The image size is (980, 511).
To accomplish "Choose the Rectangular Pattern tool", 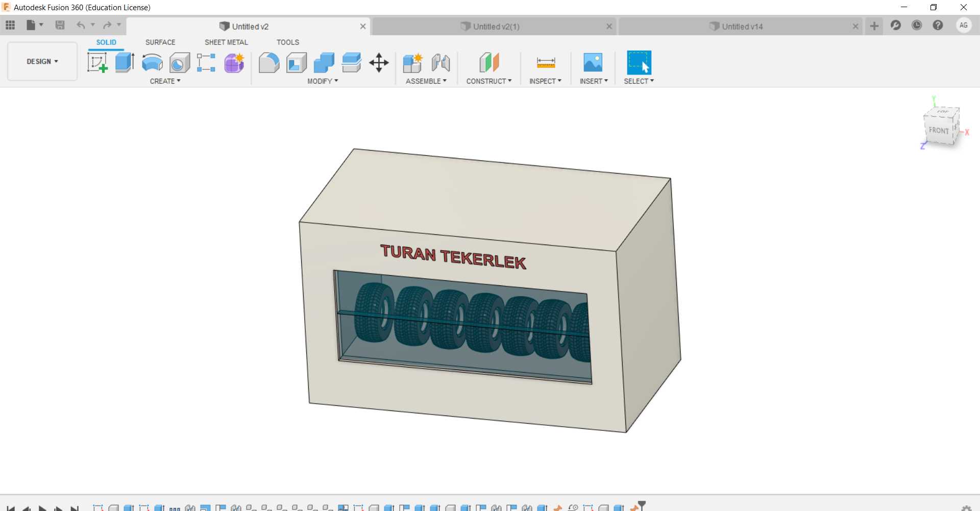I will 206,63.
